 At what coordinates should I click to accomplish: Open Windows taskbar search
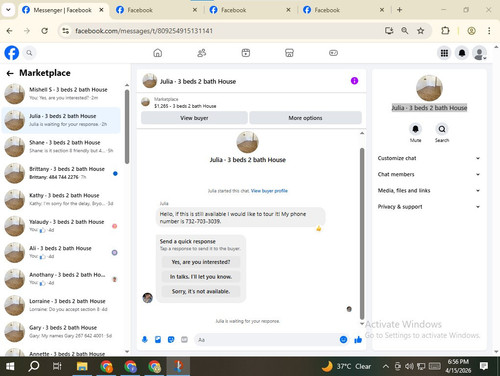(x=34, y=366)
